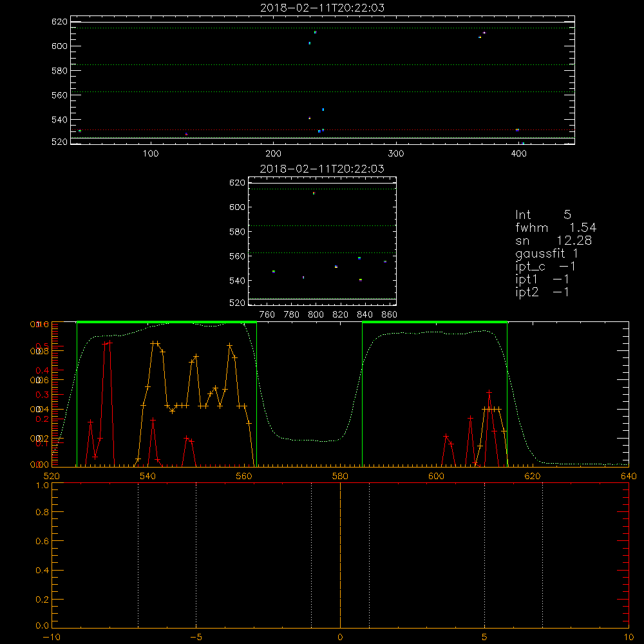
Task: Click y-axis label 0.2 on bottom plot
Action: [x=43, y=599]
